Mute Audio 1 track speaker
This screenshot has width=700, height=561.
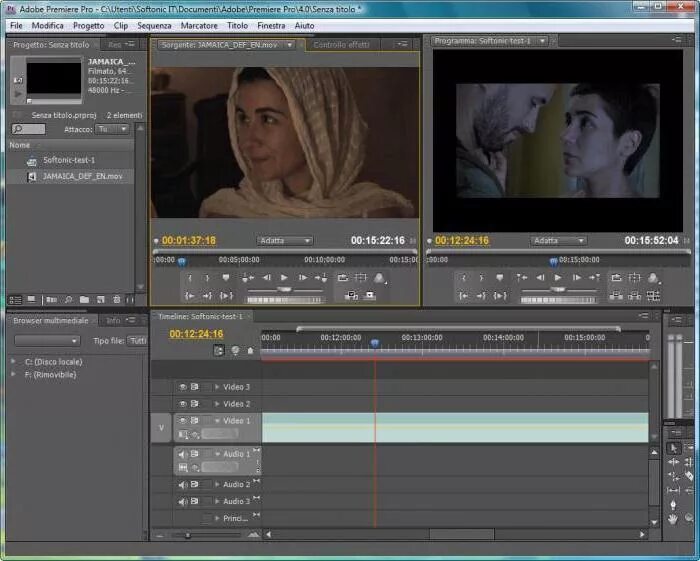tap(183, 454)
